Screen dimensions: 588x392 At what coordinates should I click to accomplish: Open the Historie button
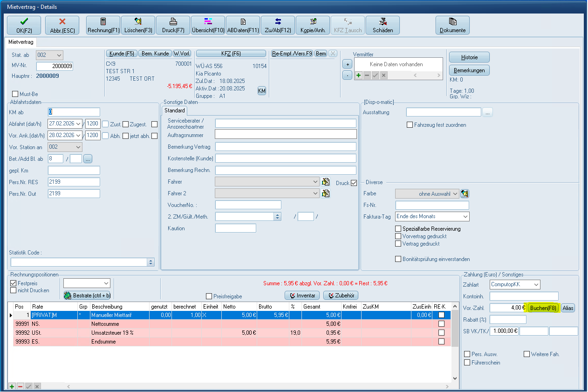coord(469,57)
